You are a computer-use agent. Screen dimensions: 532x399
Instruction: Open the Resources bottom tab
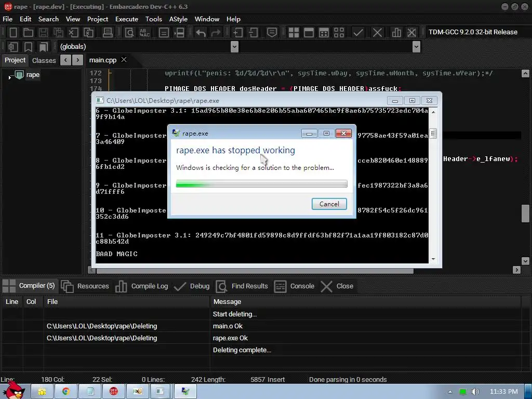click(85, 286)
